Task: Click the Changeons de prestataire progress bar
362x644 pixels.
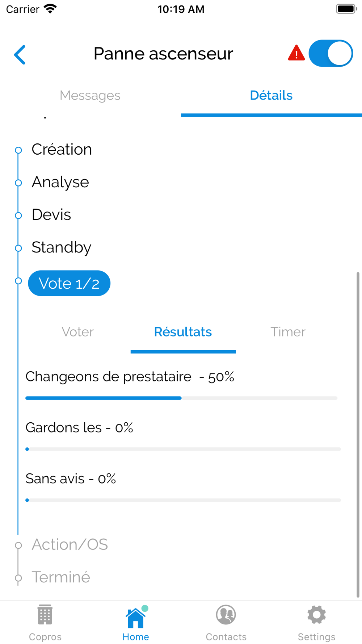Action: coord(181,398)
